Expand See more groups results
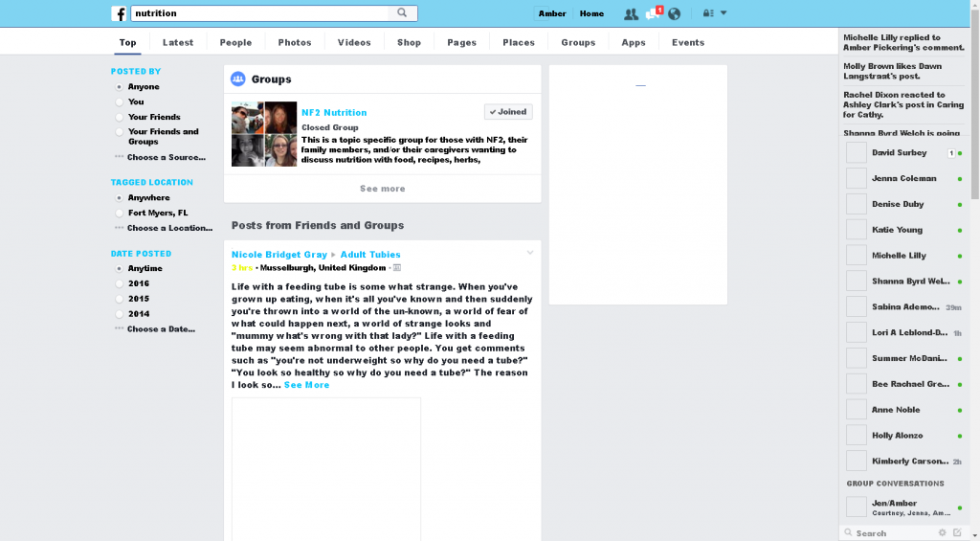Viewport: 980px width, 541px height. tap(383, 189)
